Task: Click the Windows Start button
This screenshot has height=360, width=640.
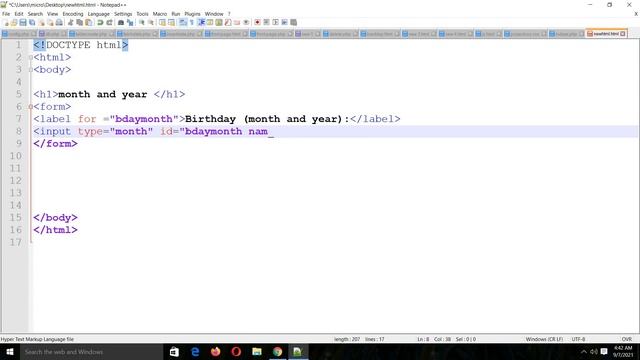Action: pyautogui.click(x=10, y=352)
